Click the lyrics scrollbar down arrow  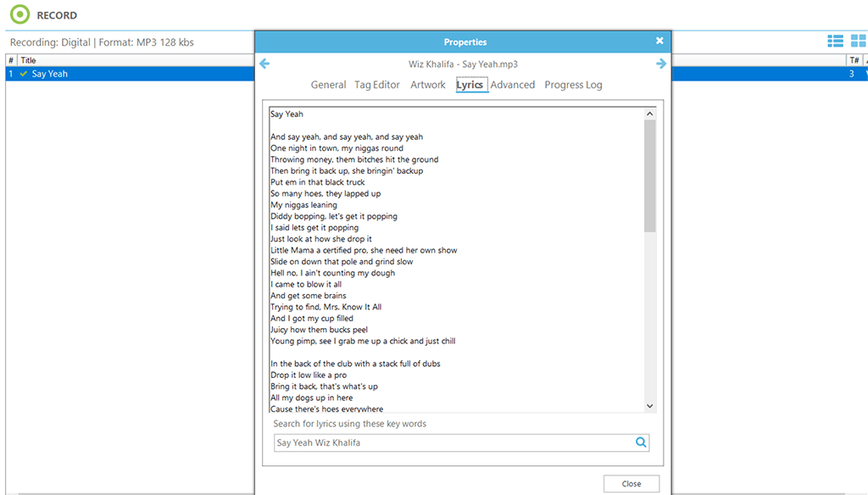tap(650, 406)
